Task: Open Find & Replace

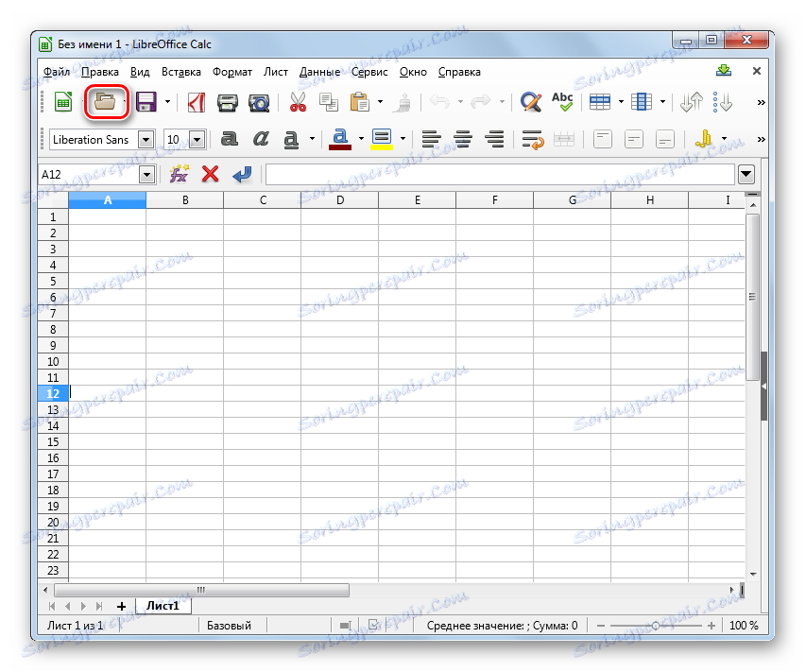Action: [530, 102]
